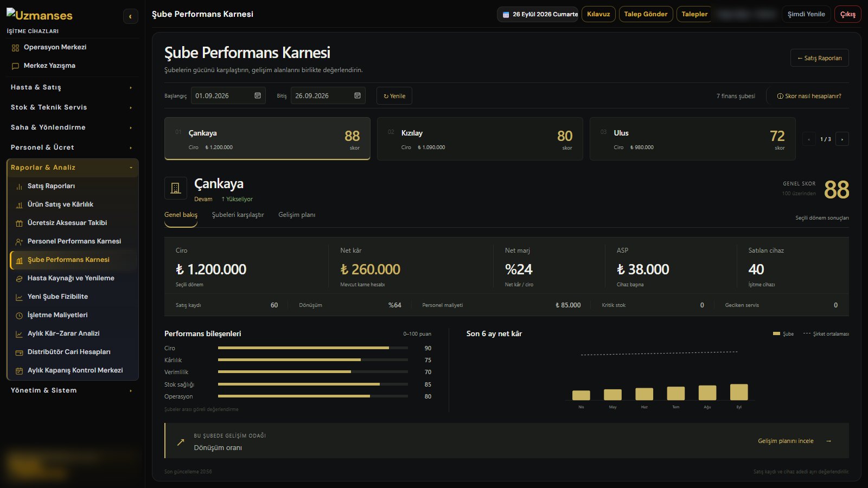Image resolution: width=868 pixels, height=488 pixels.
Task: Select the Kızılay branch score card
Action: [x=480, y=139]
